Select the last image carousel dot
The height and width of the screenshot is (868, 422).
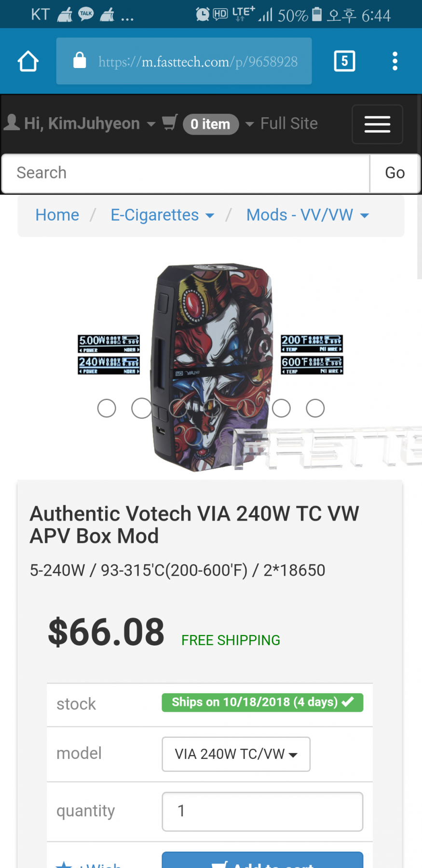(x=315, y=408)
